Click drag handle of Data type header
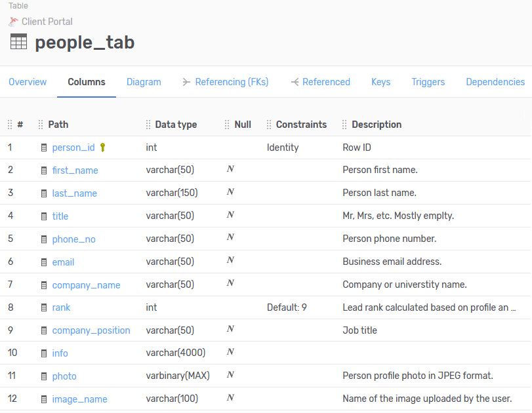 pos(148,125)
